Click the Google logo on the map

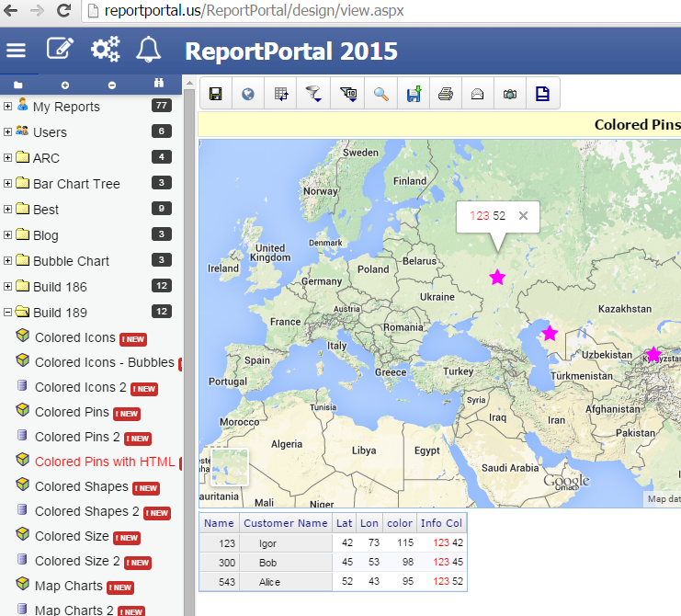tap(566, 481)
